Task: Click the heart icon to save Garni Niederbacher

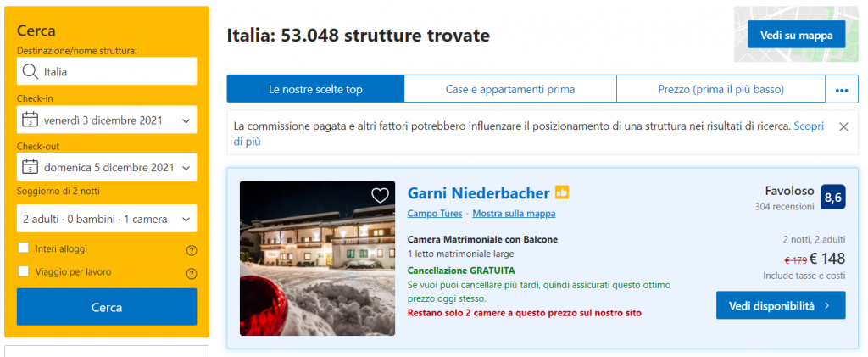Action: click(x=381, y=195)
